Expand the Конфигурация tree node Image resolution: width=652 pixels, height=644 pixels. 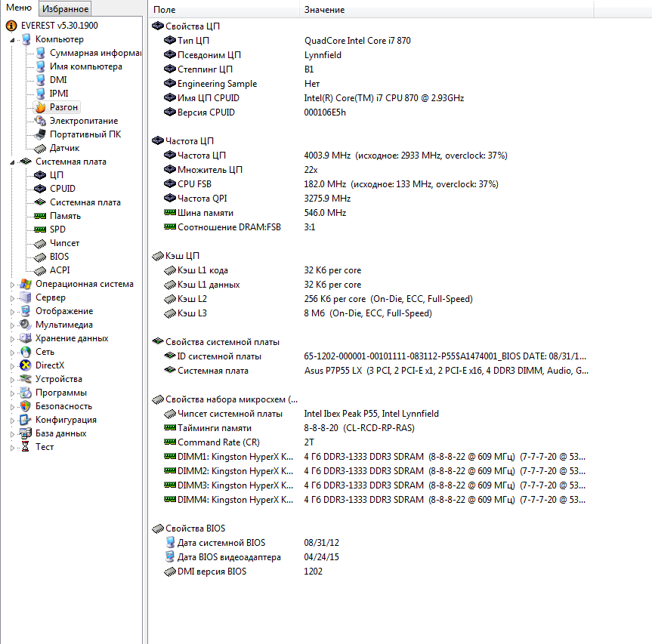pyautogui.click(x=13, y=421)
